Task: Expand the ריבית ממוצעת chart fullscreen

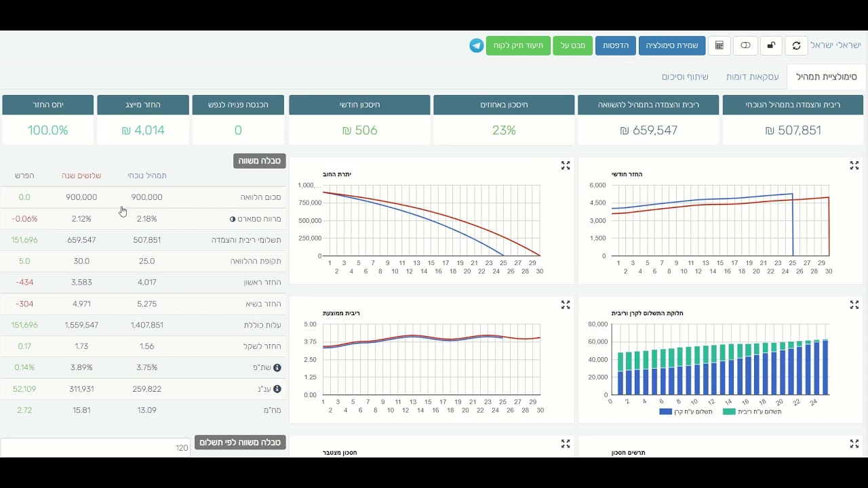Action: (566, 305)
